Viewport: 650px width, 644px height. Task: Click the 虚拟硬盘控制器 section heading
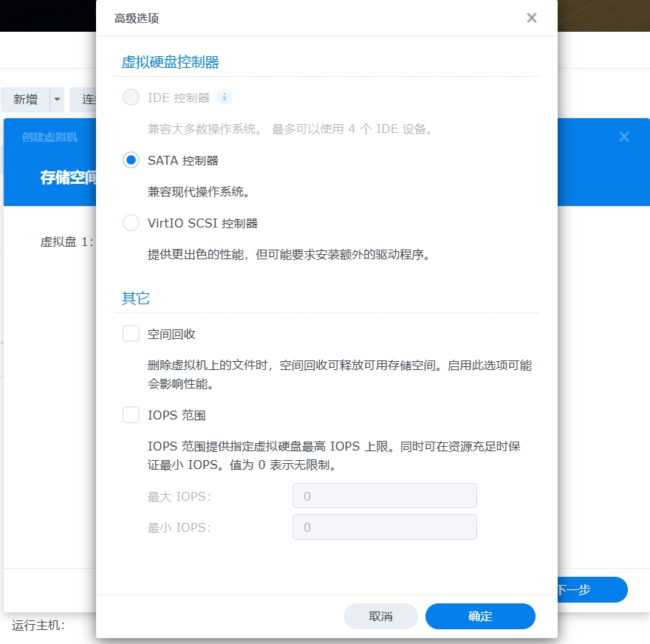170,62
